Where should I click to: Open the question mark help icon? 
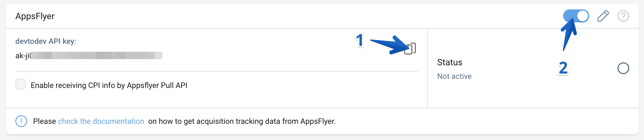[x=623, y=16]
